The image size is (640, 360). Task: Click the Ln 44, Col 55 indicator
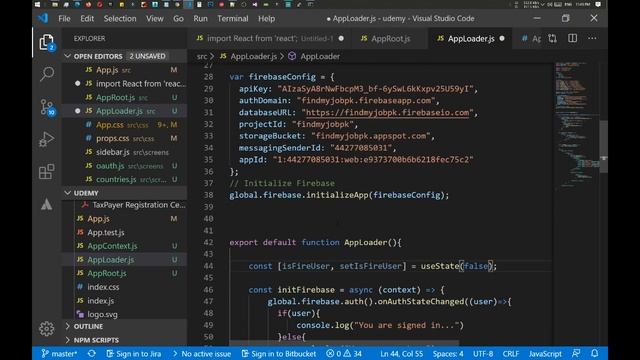pyautogui.click(x=402, y=353)
